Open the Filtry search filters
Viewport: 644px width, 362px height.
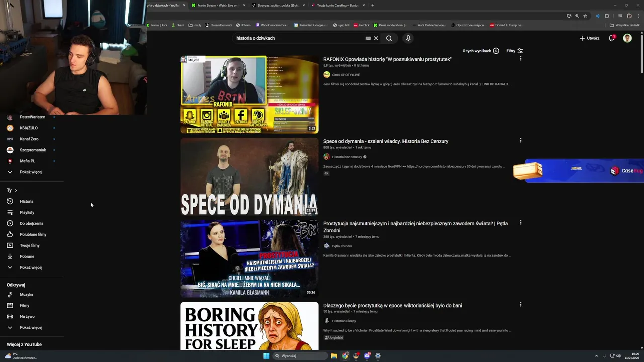[515, 51]
